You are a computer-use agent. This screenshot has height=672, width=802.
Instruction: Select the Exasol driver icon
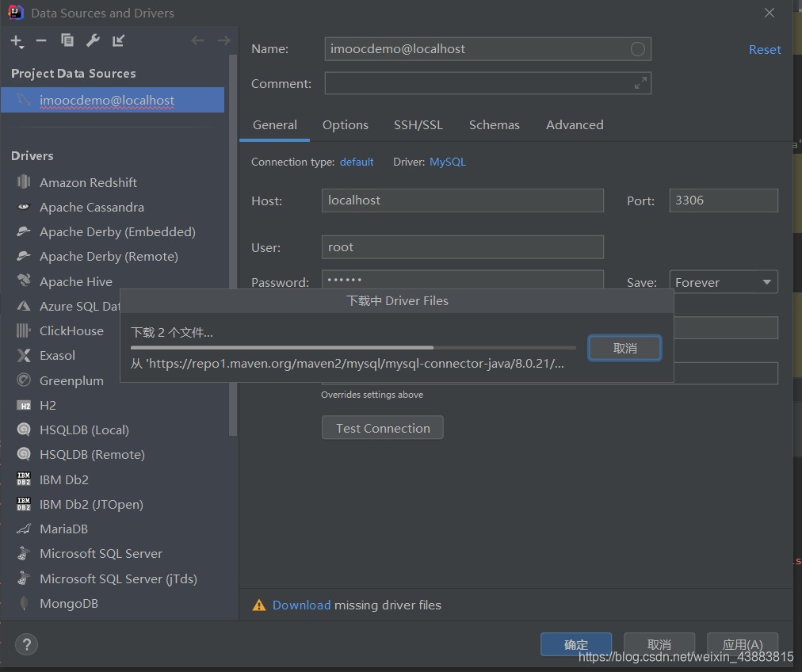pos(24,356)
